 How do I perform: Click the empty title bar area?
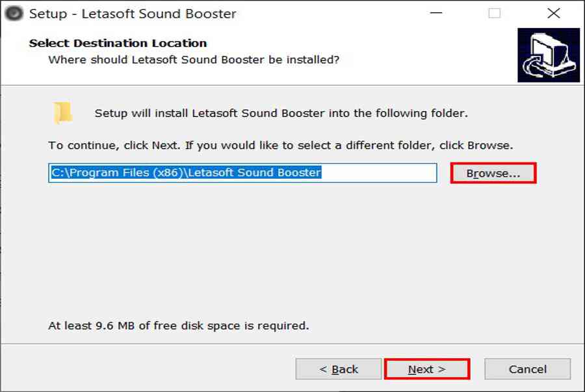click(325, 13)
